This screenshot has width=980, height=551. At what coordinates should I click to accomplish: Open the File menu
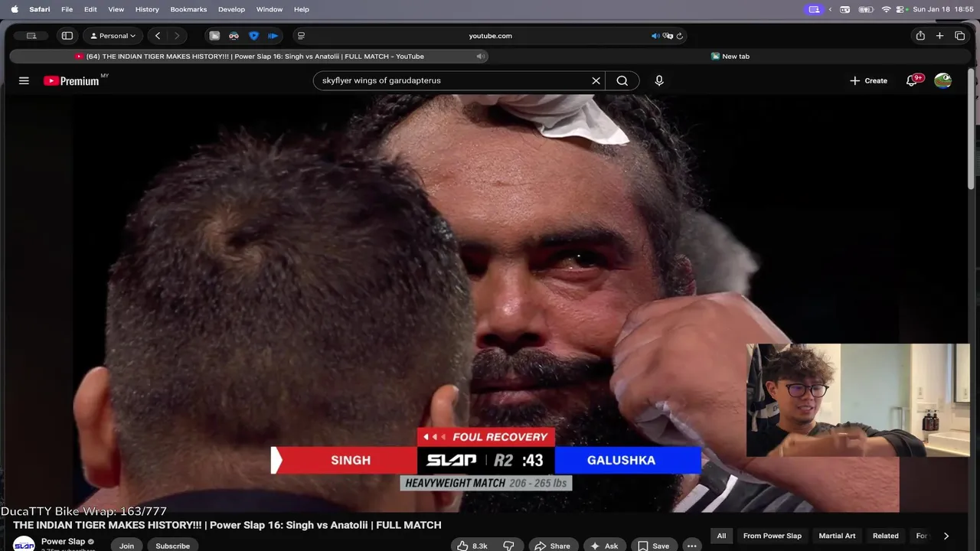pyautogui.click(x=67, y=9)
